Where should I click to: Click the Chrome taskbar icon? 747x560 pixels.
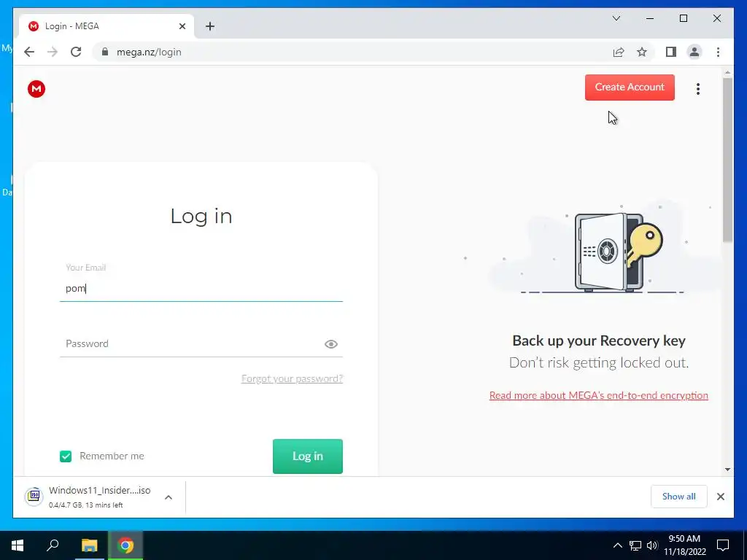[125, 545]
